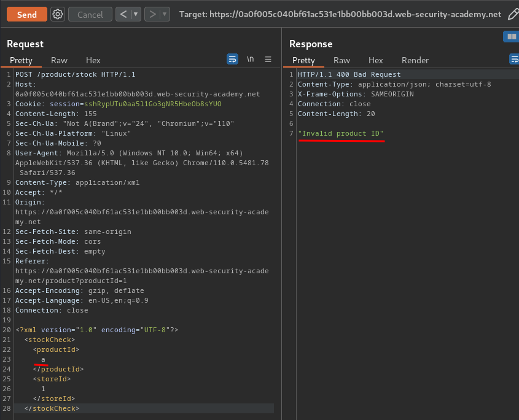Open the back history dropdown arrow

pos(136,14)
